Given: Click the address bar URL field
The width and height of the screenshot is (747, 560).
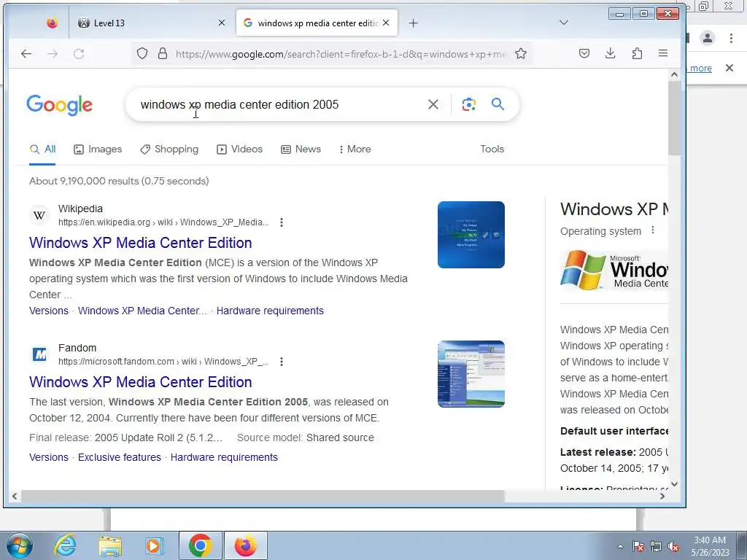Looking at the screenshot, I should (x=341, y=54).
